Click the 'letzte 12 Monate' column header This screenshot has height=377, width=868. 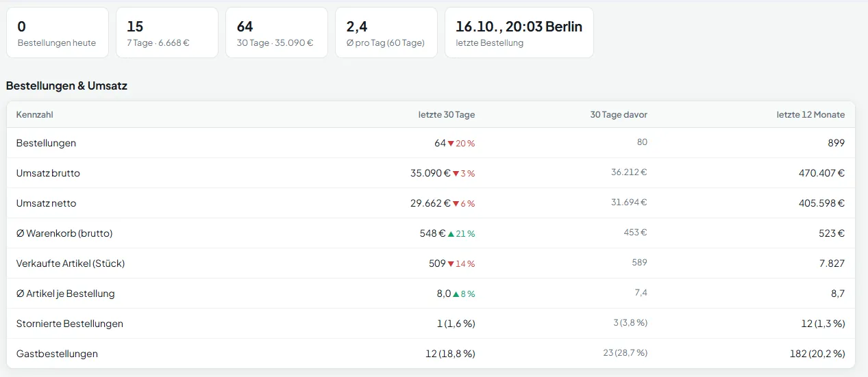tap(810, 115)
